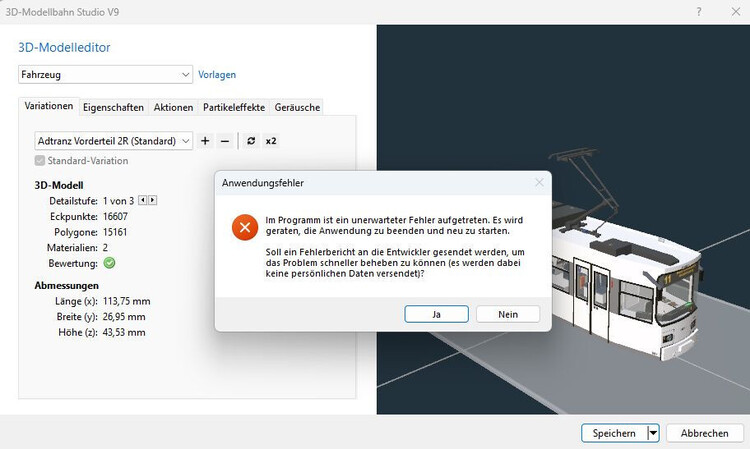Click the green Bewertung checkmark icon
Viewport: 750px width, 449px height.
[109, 263]
